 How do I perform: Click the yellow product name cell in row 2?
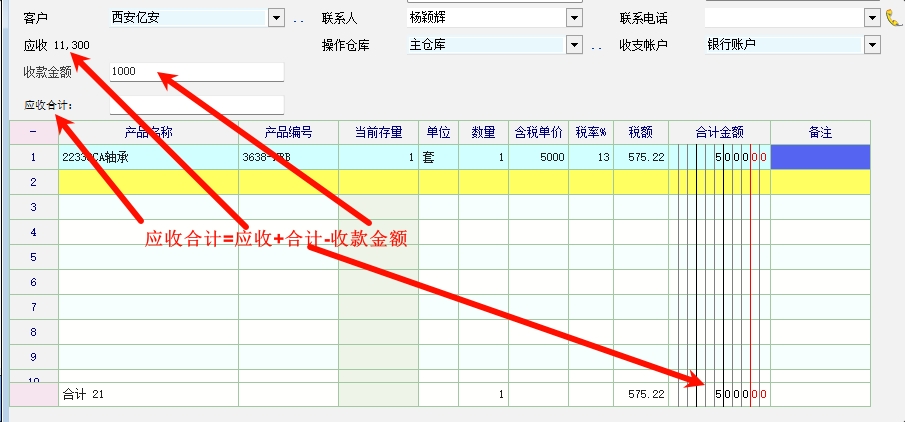pos(148,182)
